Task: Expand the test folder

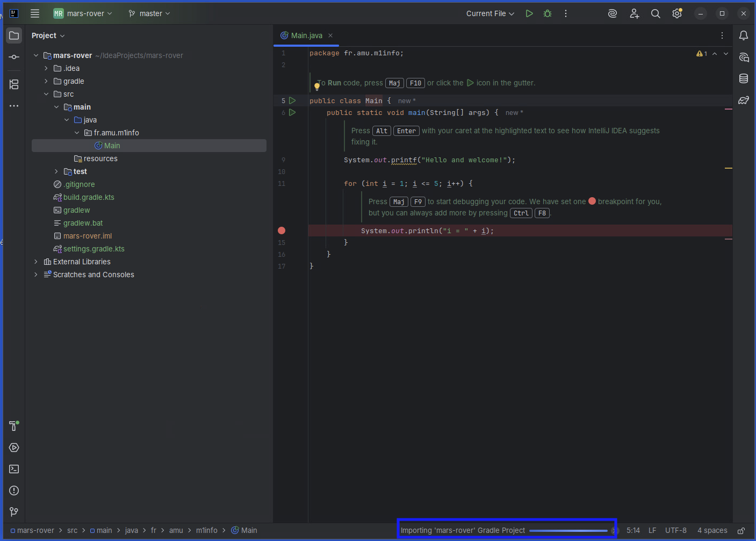Action: tap(56, 171)
